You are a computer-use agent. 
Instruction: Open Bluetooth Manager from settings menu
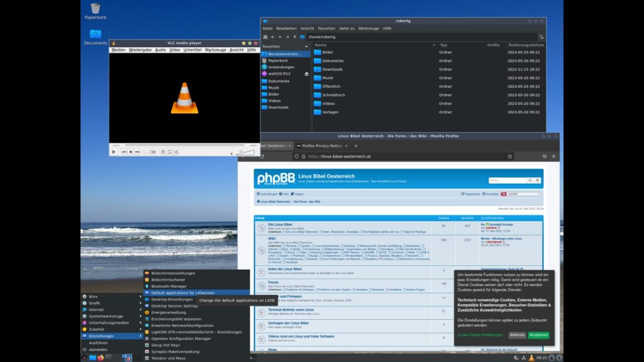click(x=196, y=286)
